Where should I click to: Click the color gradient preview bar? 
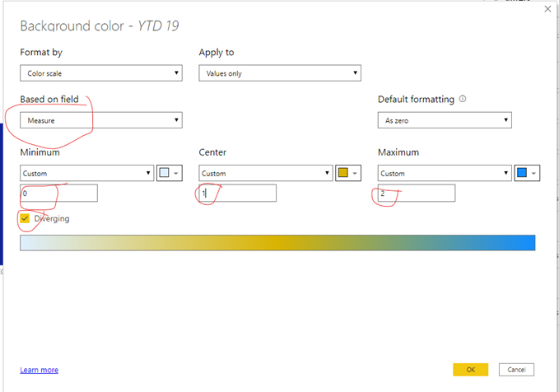point(277,243)
